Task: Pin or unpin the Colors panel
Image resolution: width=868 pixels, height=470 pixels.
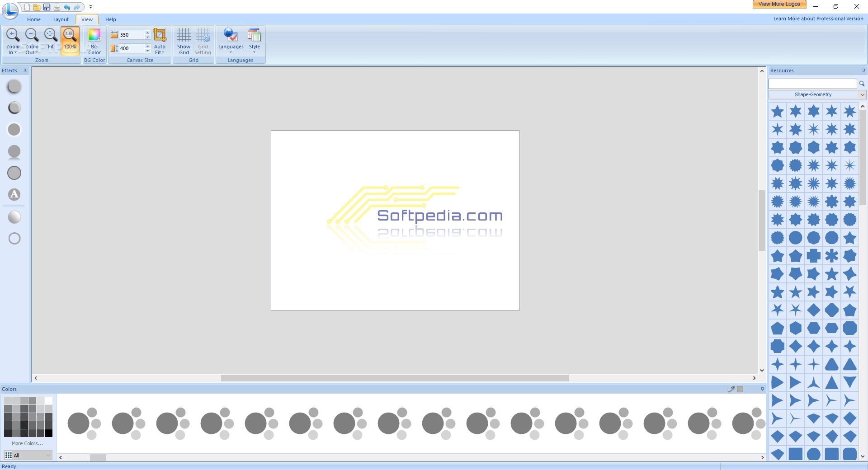Action: click(762, 389)
